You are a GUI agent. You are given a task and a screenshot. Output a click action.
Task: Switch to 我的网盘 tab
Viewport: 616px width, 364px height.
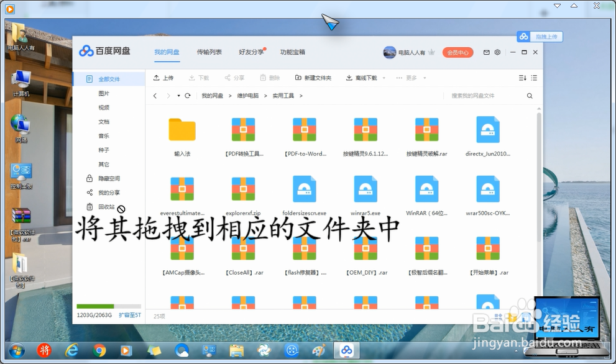(167, 52)
